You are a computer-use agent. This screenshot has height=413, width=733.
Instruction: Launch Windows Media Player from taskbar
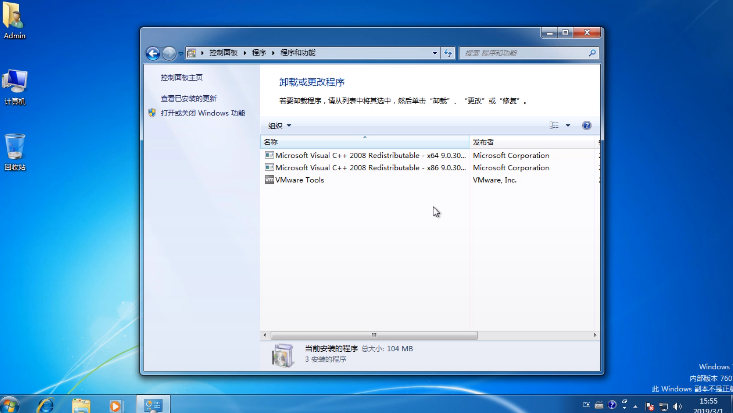115,405
